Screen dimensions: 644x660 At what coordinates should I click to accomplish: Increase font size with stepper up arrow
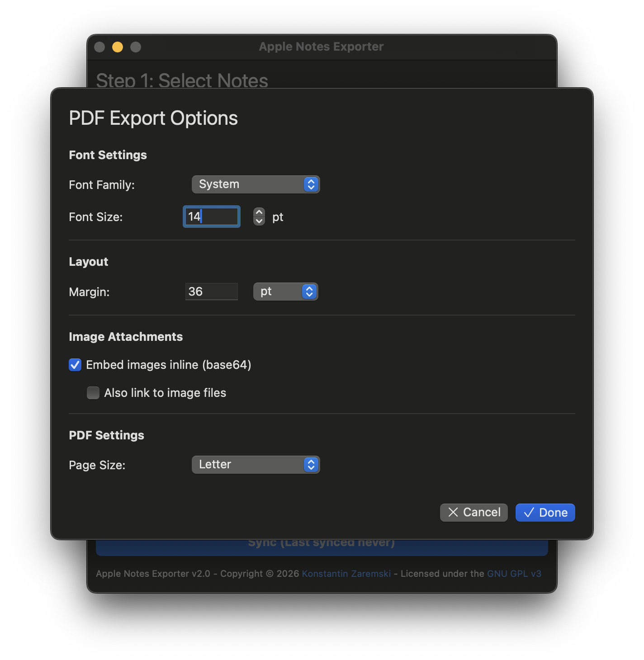(259, 212)
